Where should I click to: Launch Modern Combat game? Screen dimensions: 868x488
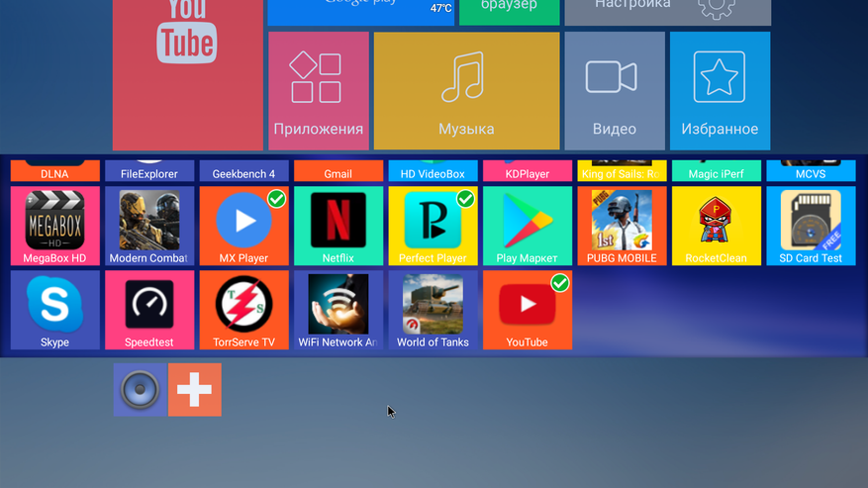point(149,226)
